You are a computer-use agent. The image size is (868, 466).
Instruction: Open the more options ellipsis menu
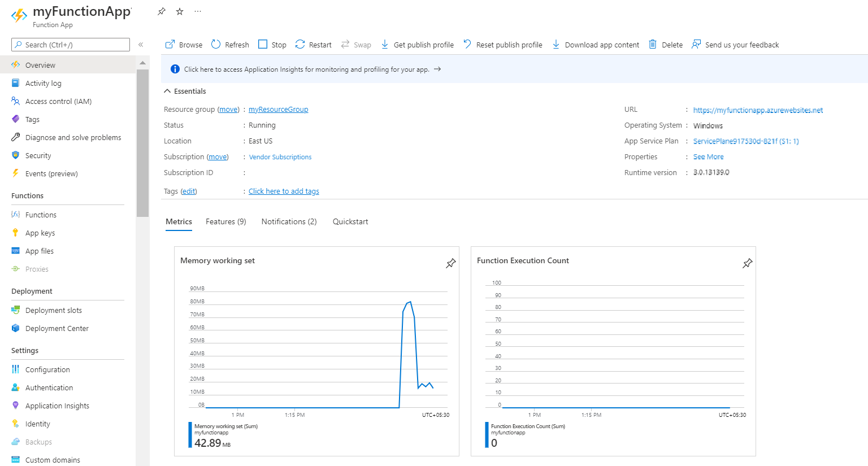(x=197, y=11)
